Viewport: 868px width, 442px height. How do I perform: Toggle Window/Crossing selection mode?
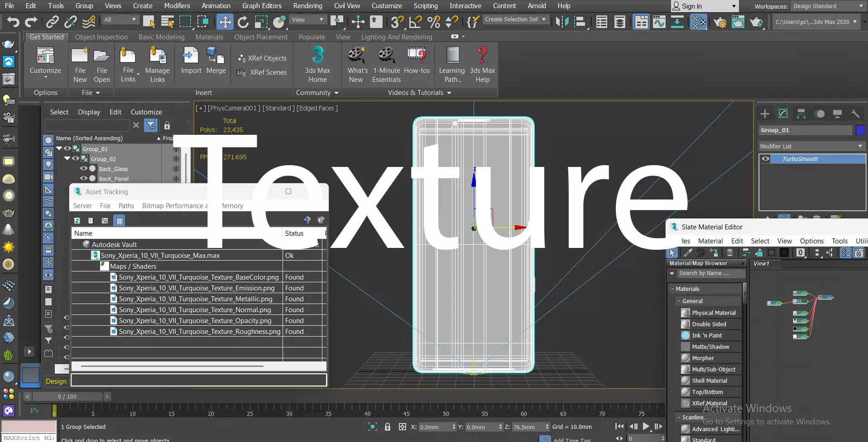coord(203,22)
